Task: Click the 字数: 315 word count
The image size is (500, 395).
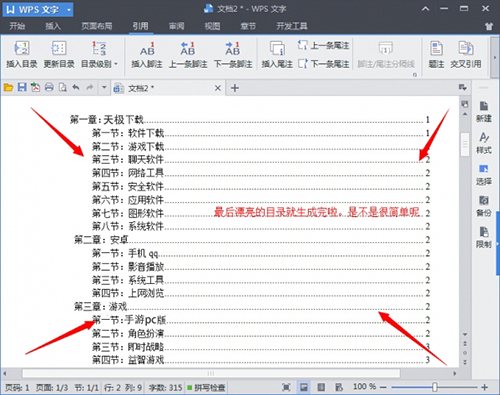Action: [x=165, y=387]
